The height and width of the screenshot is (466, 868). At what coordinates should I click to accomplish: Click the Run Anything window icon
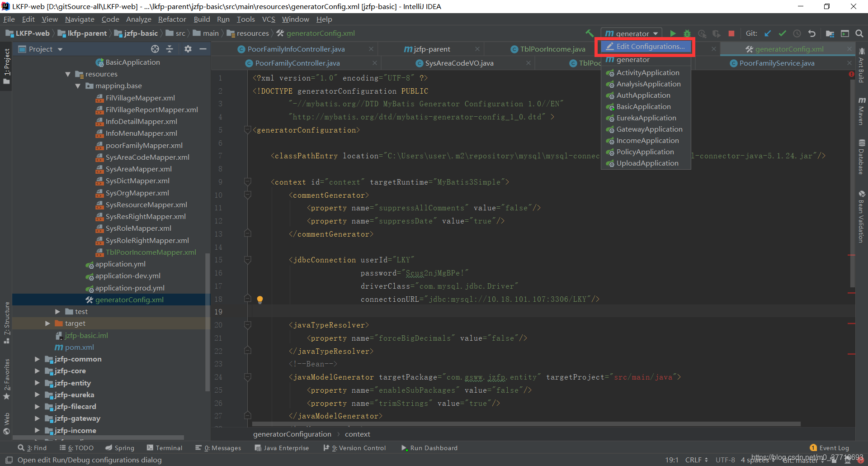pyautogui.click(x=845, y=33)
